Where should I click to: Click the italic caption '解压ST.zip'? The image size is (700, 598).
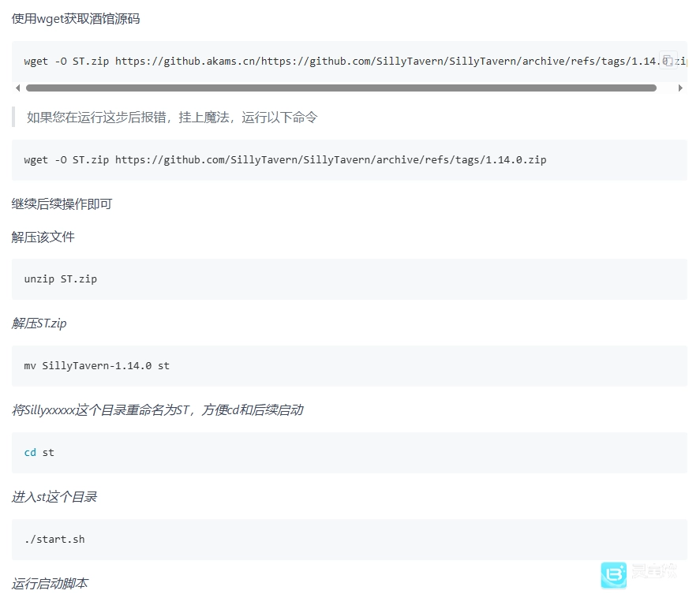point(39,323)
